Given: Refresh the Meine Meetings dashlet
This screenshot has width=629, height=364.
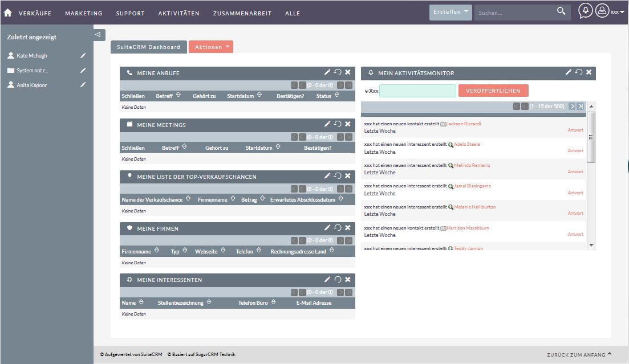Looking at the screenshot, I should (x=338, y=124).
